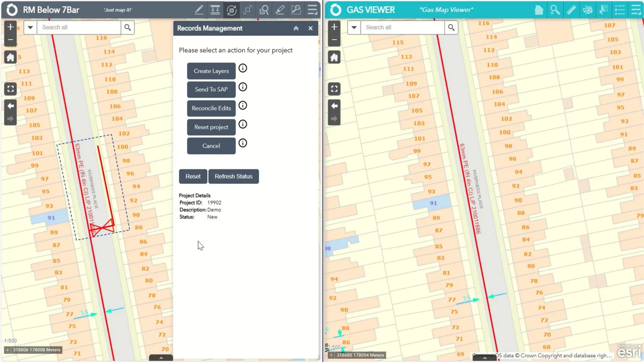Image resolution: width=644 pixels, height=362 pixels.
Task: Collapse the Records Management panel
Action: 296,28
